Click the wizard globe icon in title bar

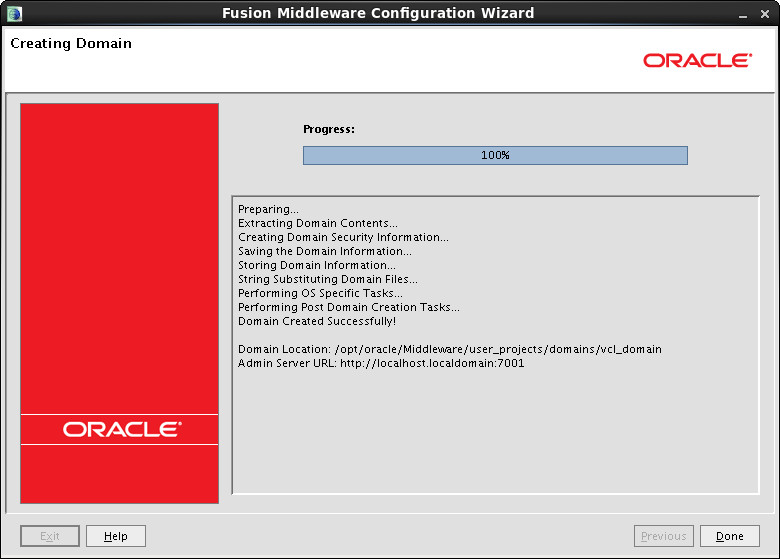tap(14, 13)
